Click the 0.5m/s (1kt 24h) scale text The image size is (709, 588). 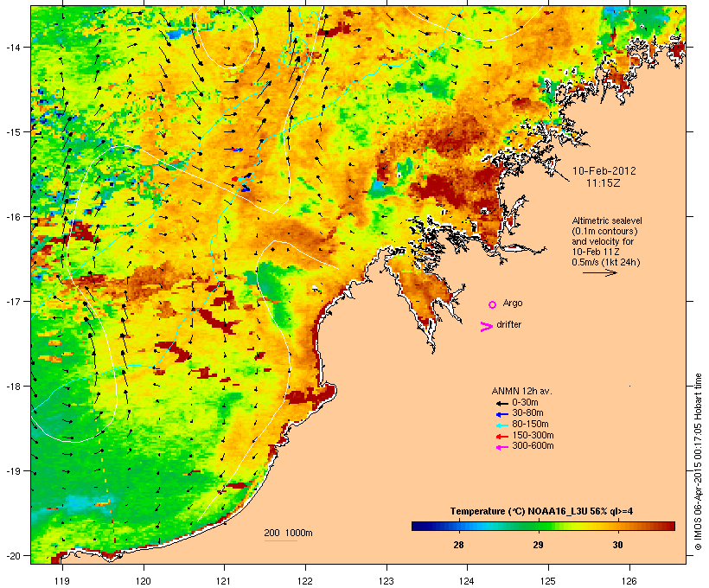pyautogui.click(x=606, y=262)
